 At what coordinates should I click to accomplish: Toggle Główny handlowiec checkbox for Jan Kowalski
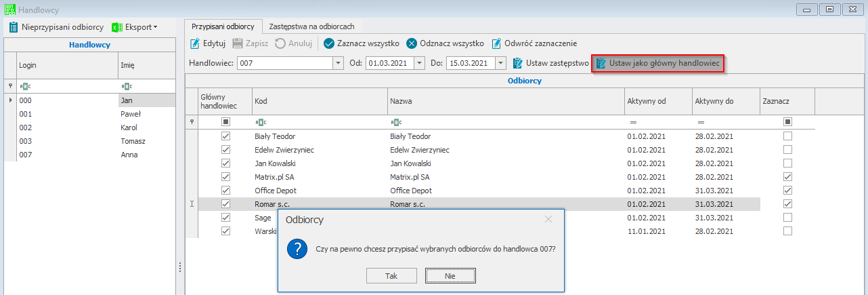[x=226, y=163]
